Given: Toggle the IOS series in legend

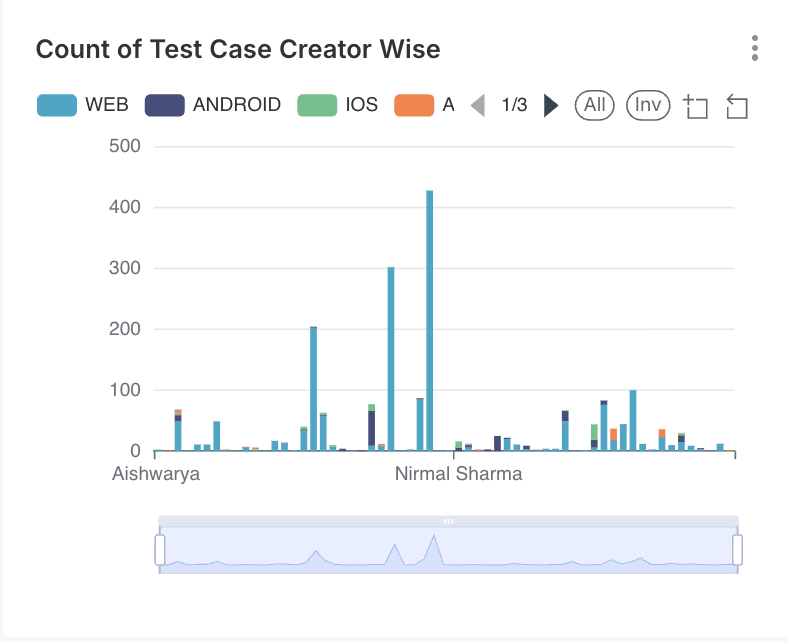Looking at the screenshot, I should (338, 105).
